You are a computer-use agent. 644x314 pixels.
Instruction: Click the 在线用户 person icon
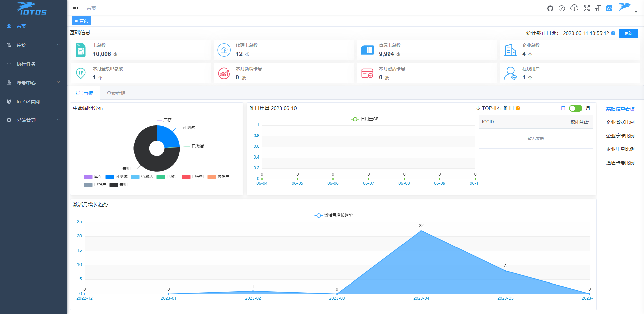[511, 73]
